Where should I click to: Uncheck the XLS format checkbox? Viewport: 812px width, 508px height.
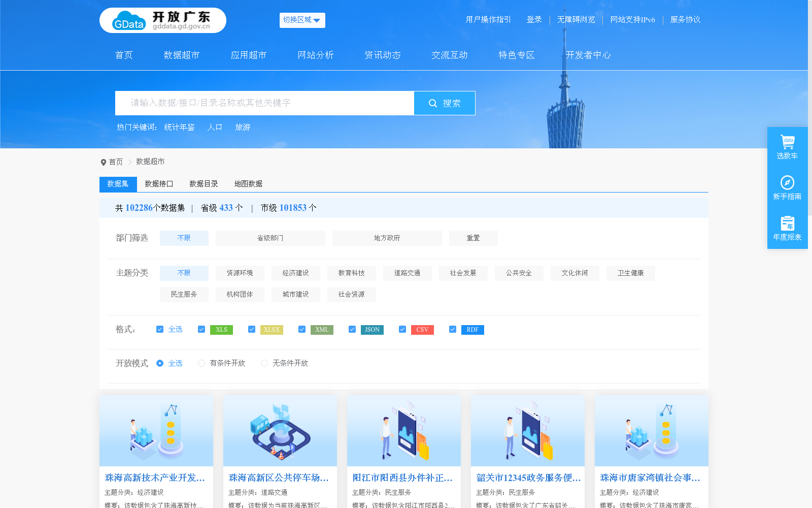[201, 329]
